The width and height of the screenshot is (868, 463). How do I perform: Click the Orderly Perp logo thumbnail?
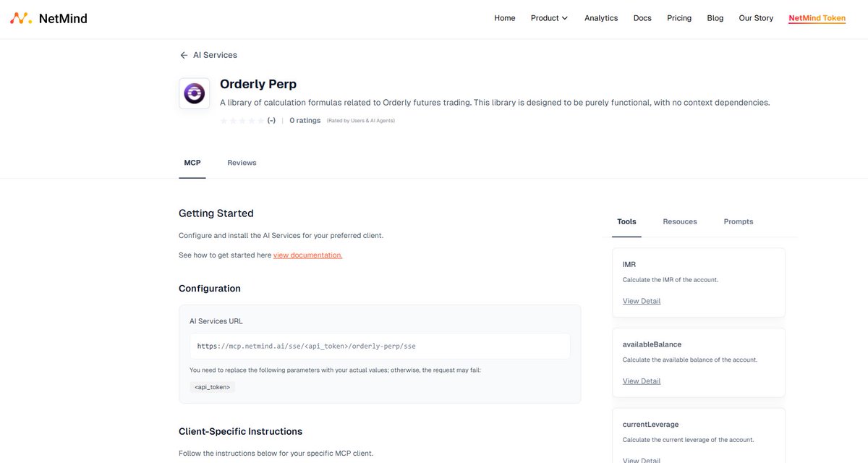click(195, 93)
